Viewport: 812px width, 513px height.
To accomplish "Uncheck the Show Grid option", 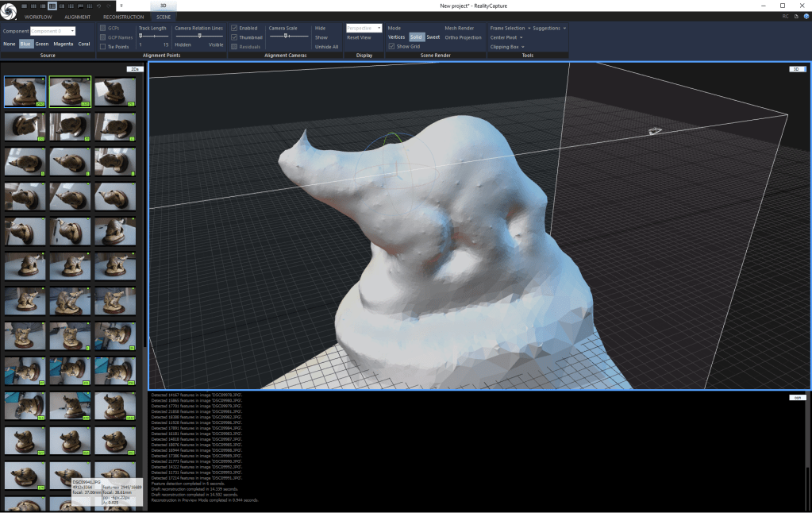I will coord(392,46).
